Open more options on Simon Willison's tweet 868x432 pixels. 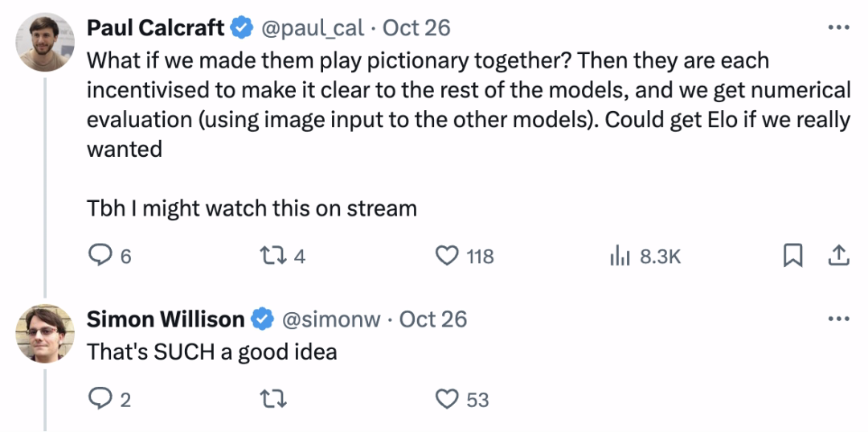pyautogui.click(x=837, y=319)
